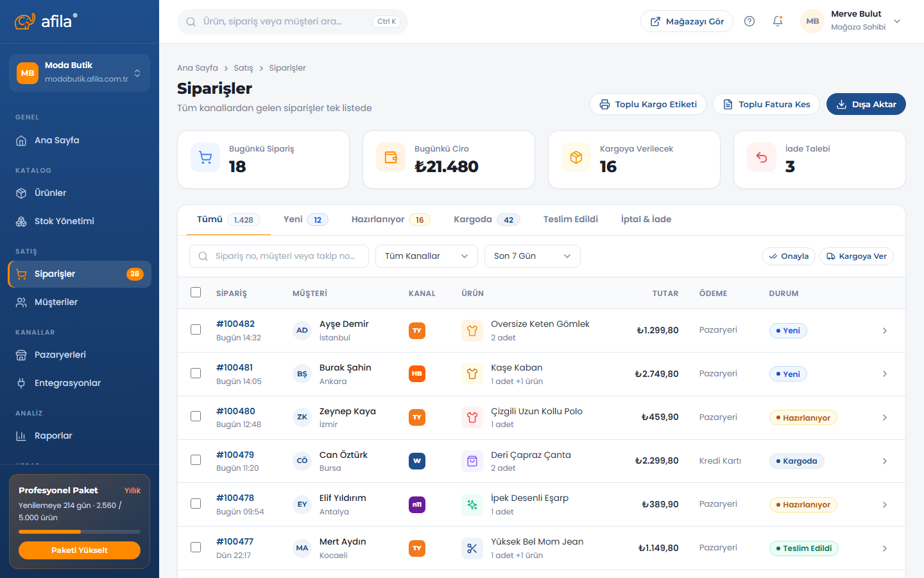Screen dimensions: 924x578
Task: Expand the Moda Butik store switcher
Action: [x=80, y=73]
